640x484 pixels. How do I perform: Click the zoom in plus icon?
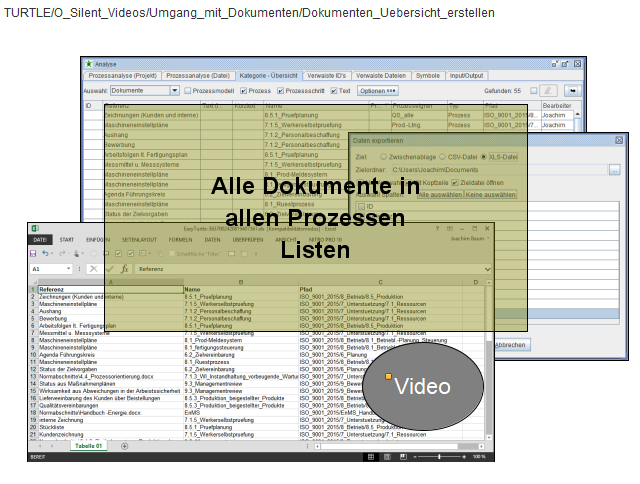click(464, 457)
